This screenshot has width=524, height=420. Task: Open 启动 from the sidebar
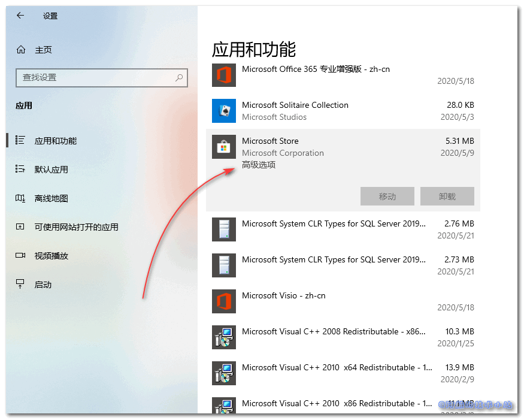tap(45, 285)
